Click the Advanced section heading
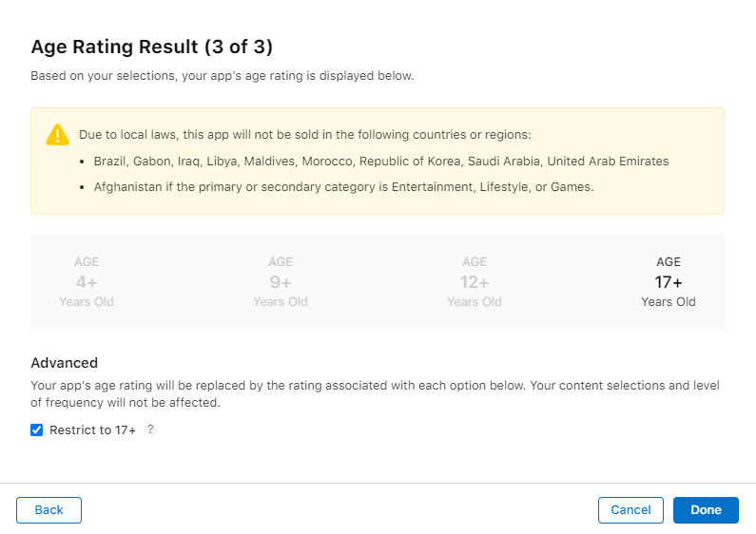 [x=64, y=362]
